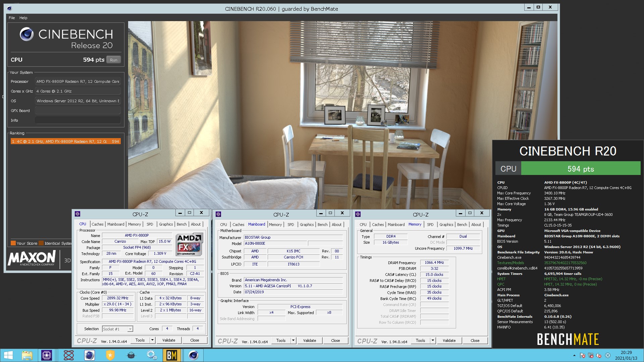Click the empty GFX Board field

78,111
